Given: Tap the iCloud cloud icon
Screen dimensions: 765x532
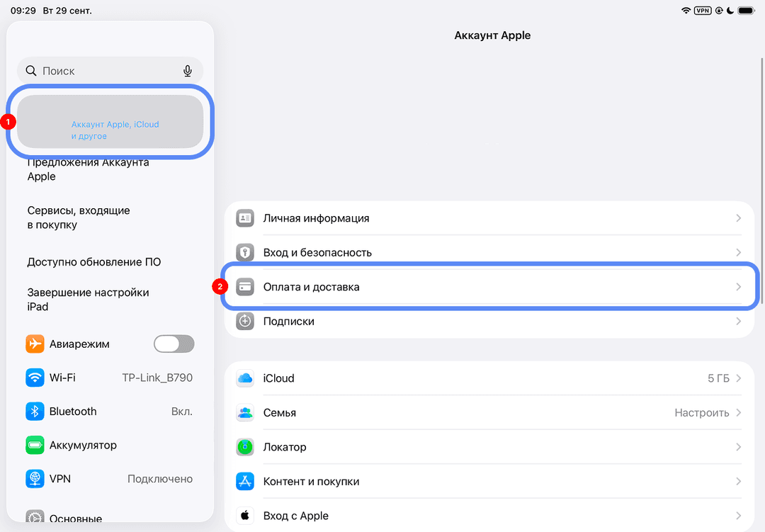Looking at the screenshot, I should (245, 378).
